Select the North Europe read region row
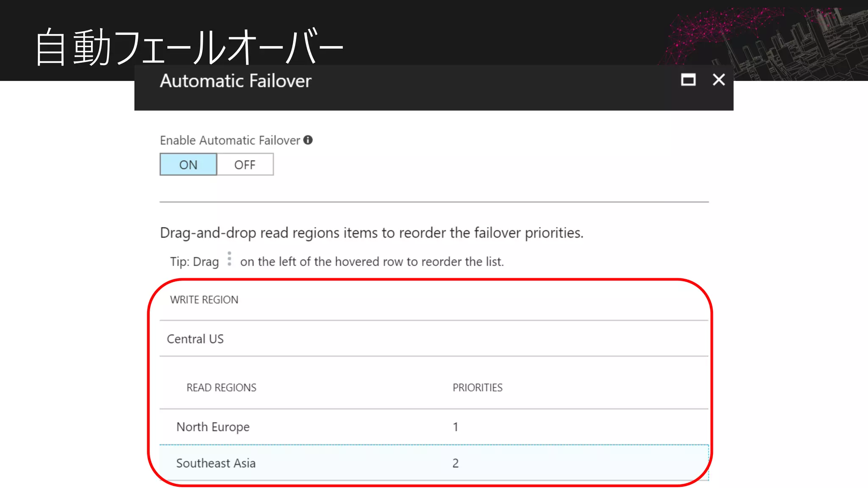 [213, 427]
